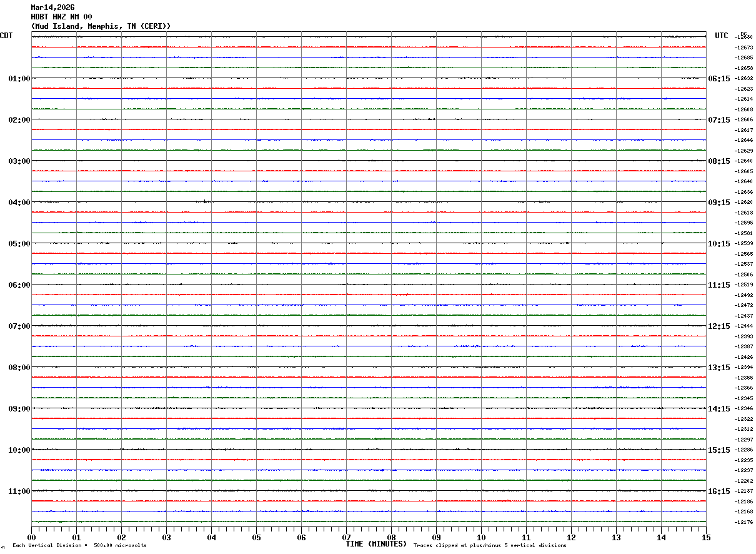
Task: Click the DC offset value '-12685'
Action: tap(744, 58)
